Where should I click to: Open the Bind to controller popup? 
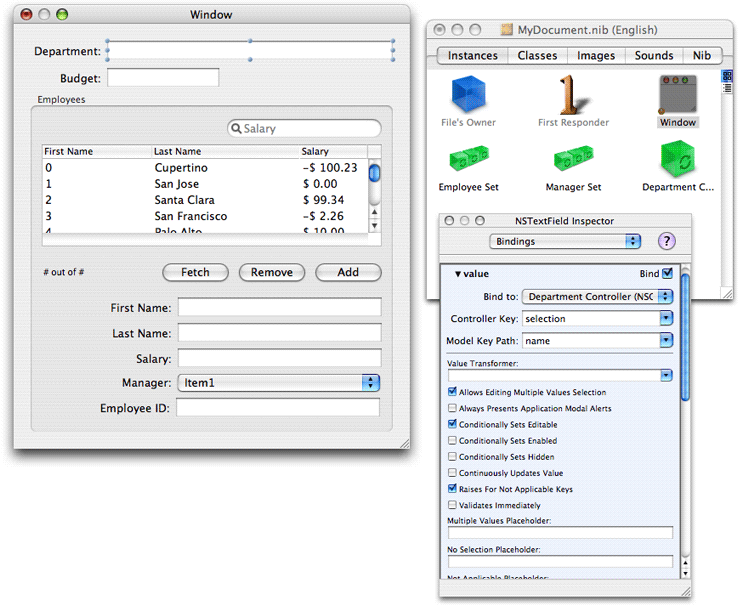tap(598, 297)
